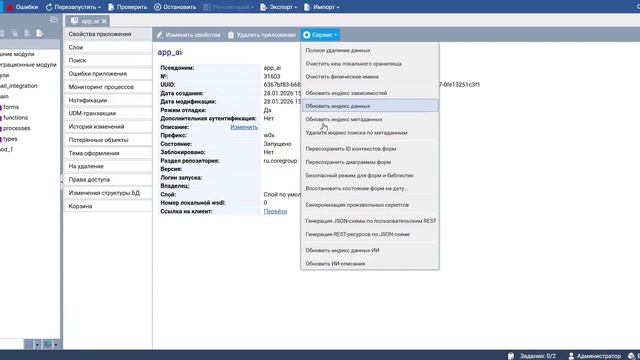
Task: Select the app_ai tab
Action: pos(86,21)
